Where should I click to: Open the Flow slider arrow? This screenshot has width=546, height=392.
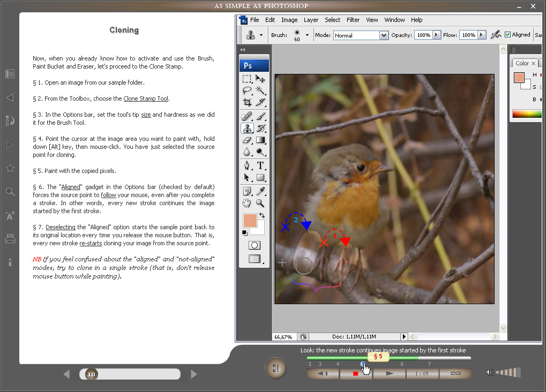coord(482,35)
